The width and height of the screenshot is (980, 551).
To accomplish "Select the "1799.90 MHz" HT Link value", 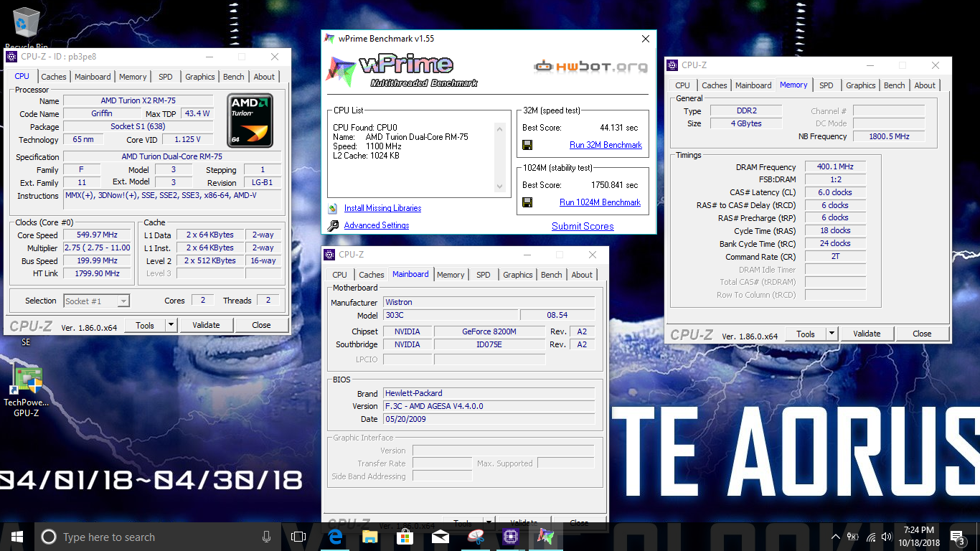I will 98,273.
